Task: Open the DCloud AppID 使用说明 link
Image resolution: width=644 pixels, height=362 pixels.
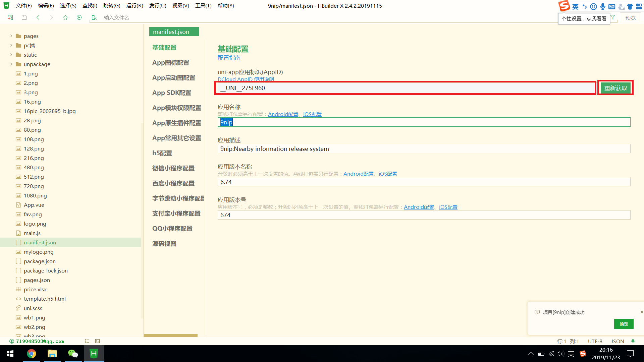Action: tap(246, 79)
